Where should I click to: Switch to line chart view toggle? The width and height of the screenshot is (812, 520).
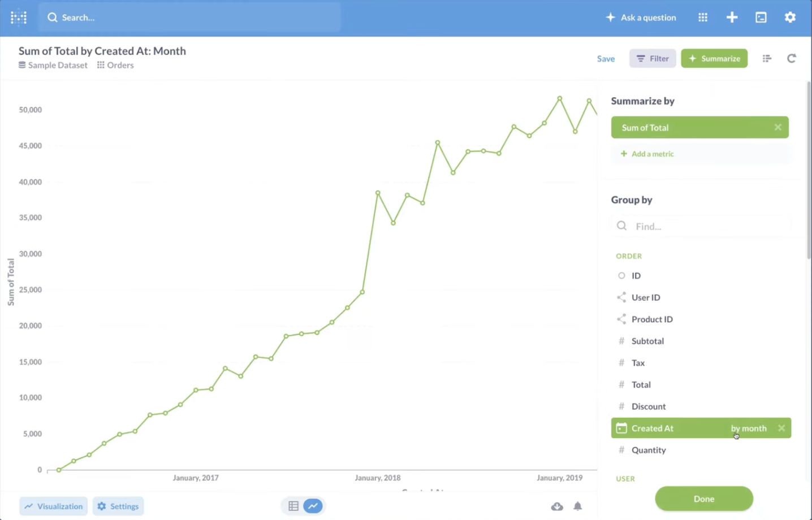tap(313, 506)
